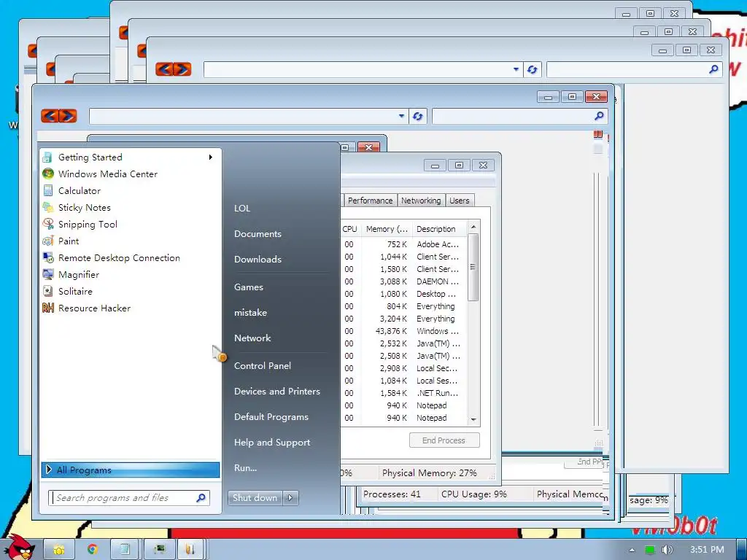
Task: Open Google Chrome from the taskbar
Action: click(x=93, y=550)
